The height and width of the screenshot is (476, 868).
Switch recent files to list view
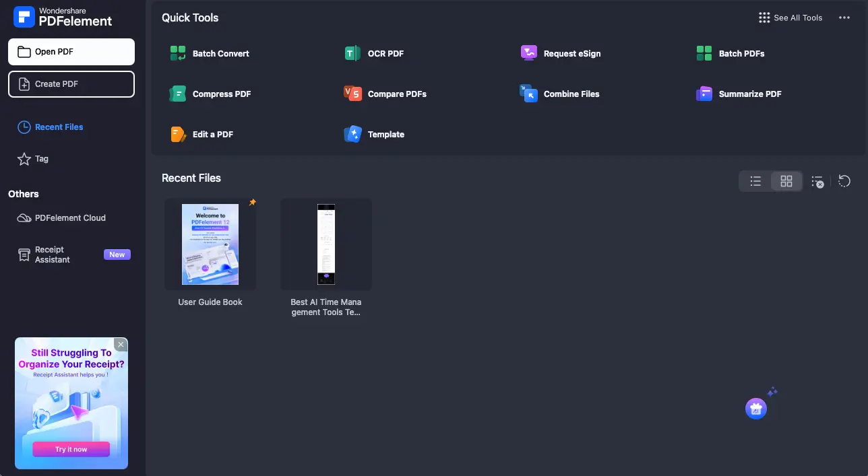point(755,181)
